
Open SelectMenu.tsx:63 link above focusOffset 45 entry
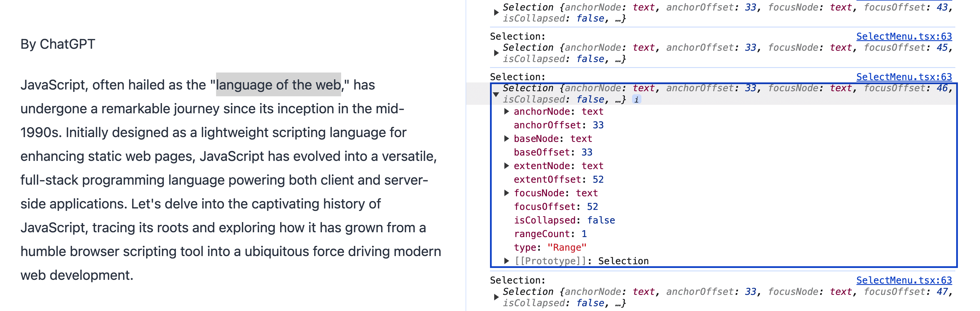coord(904,36)
